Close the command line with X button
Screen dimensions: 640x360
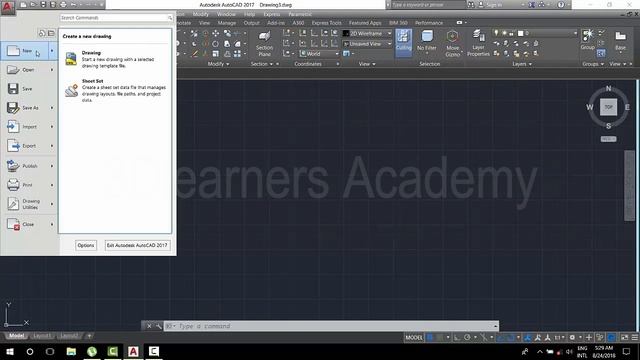149,326
